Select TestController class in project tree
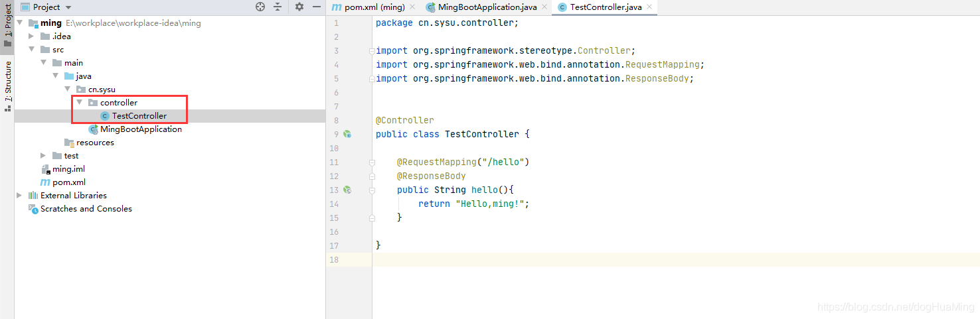The height and width of the screenshot is (319, 980). tap(139, 116)
